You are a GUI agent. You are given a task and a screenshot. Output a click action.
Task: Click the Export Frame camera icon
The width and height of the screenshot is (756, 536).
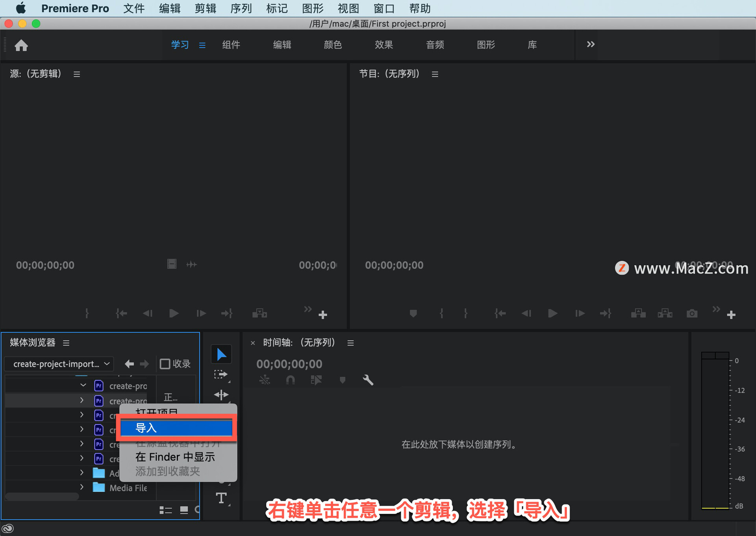point(692,314)
